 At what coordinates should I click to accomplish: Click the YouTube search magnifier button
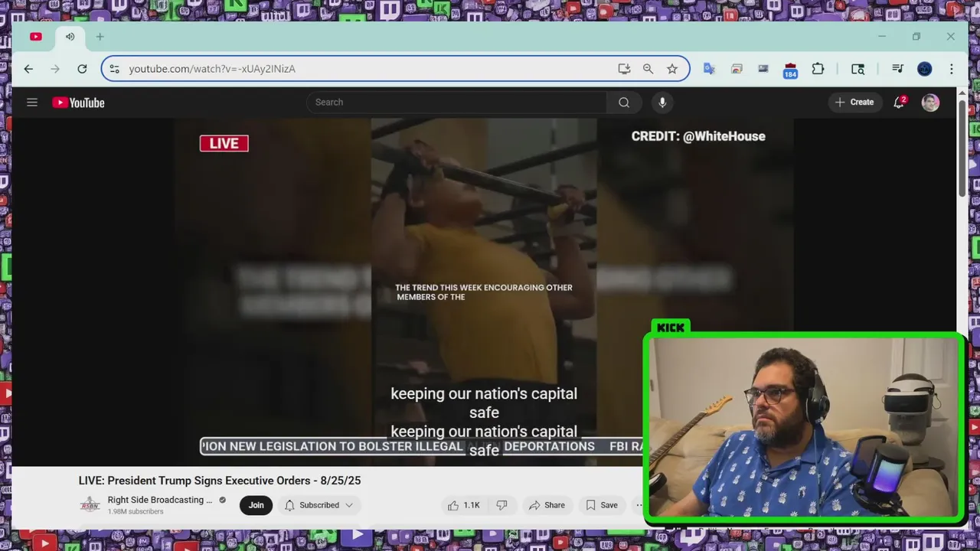point(624,103)
